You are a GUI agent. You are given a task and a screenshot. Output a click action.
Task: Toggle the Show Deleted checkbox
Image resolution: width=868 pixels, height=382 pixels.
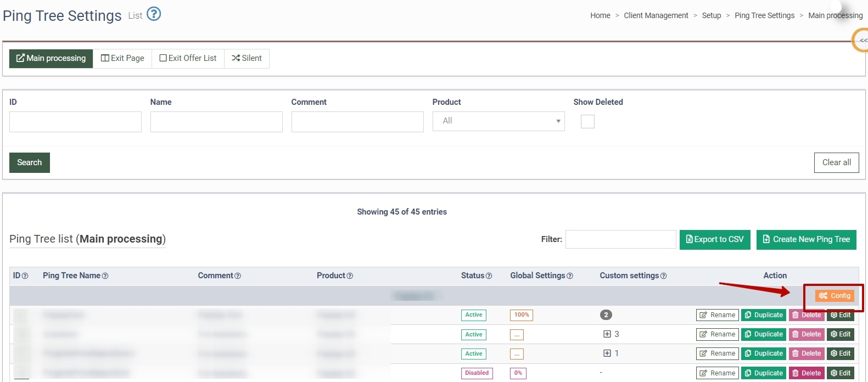[x=587, y=121]
